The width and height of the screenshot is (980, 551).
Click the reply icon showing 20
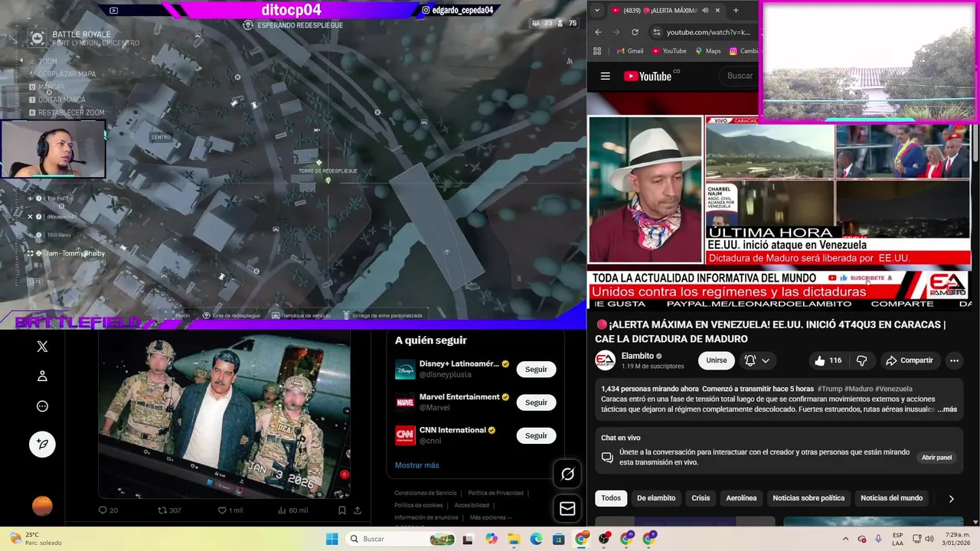pyautogui.click(x=108, y=510)
